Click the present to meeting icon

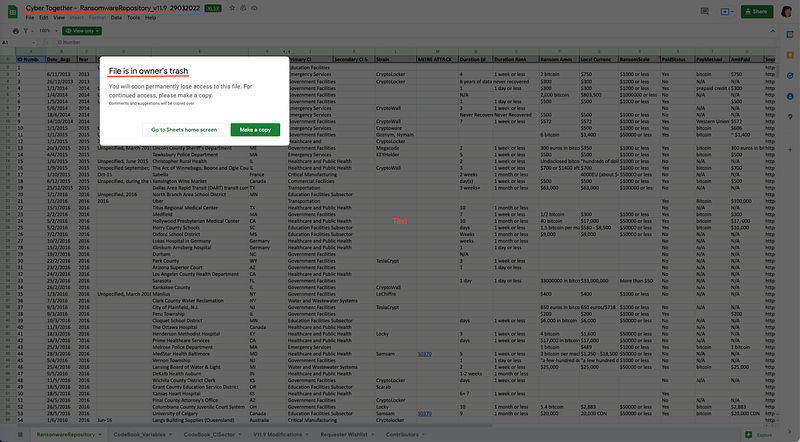[727, 11]
